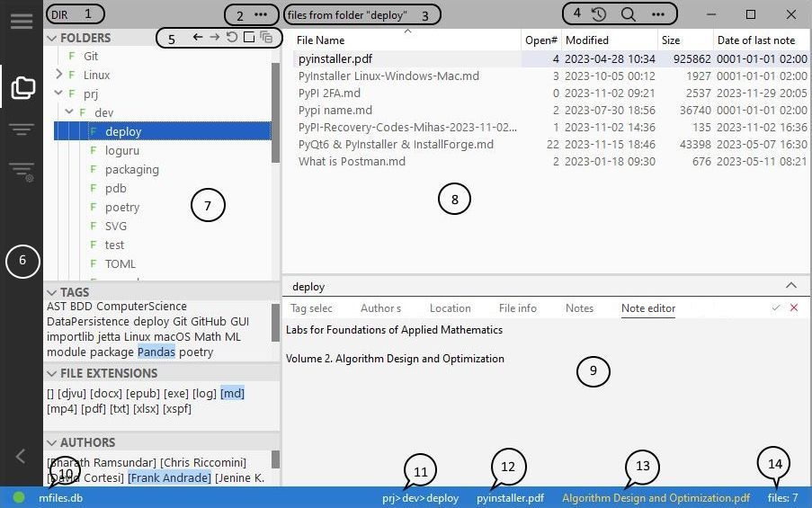Open the three-dots menu beside DIR
This screenshot has height=508, width=812.
pos(261,14)
